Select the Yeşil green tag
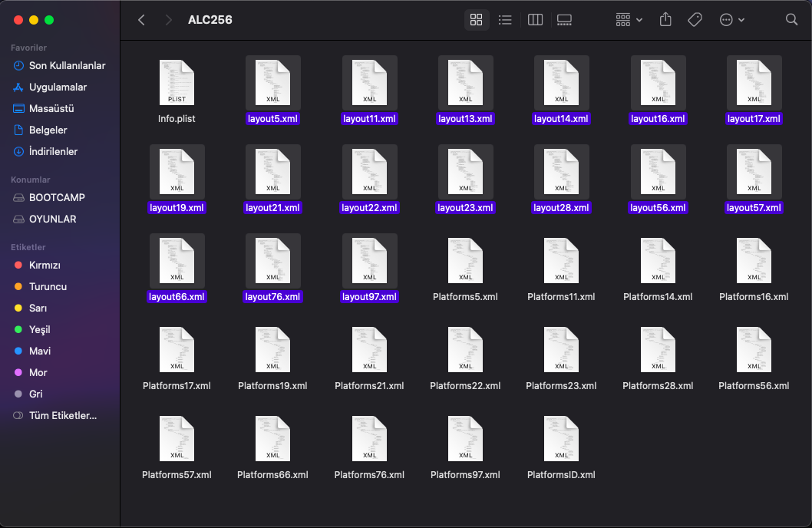This screenshot has width=812, height=528. tap(39, 329)
